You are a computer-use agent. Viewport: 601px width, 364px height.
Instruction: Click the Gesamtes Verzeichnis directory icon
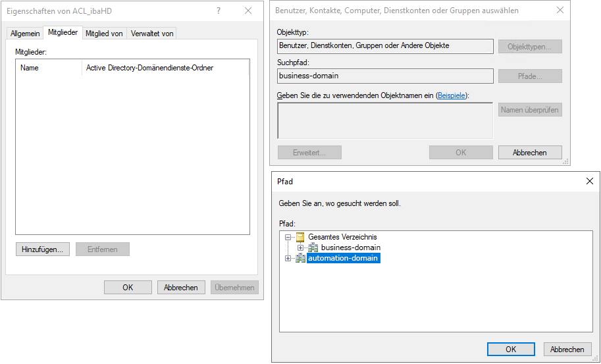(x=300, y=237)
